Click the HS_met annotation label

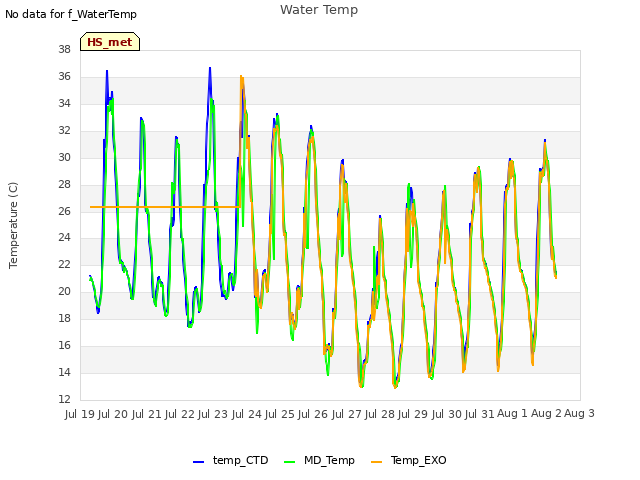[x=110, y=42]
